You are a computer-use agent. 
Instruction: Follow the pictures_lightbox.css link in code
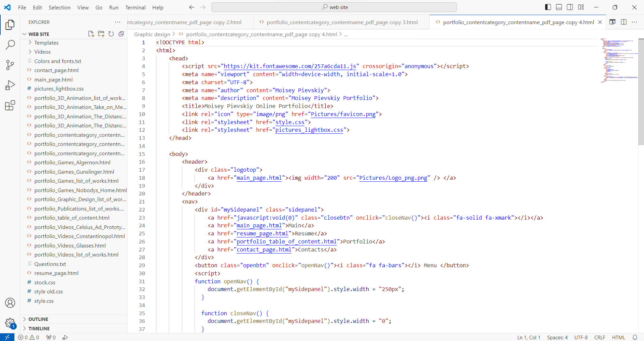click(x=309, y=130)
